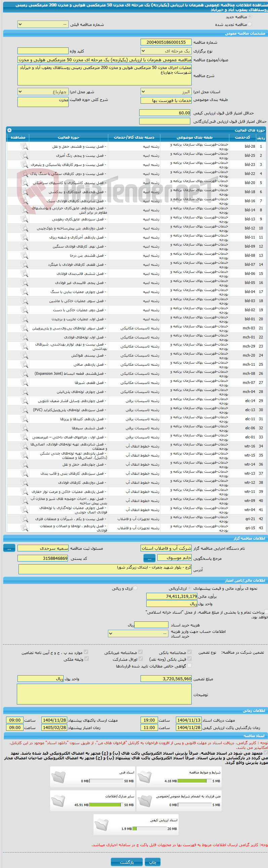Click the مشاهده column header
The width and height of the screenshot is (268, 868).
18,138
